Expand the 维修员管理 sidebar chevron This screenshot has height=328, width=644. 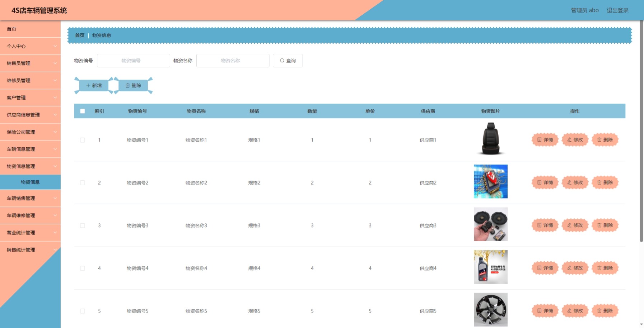point(55,81)
